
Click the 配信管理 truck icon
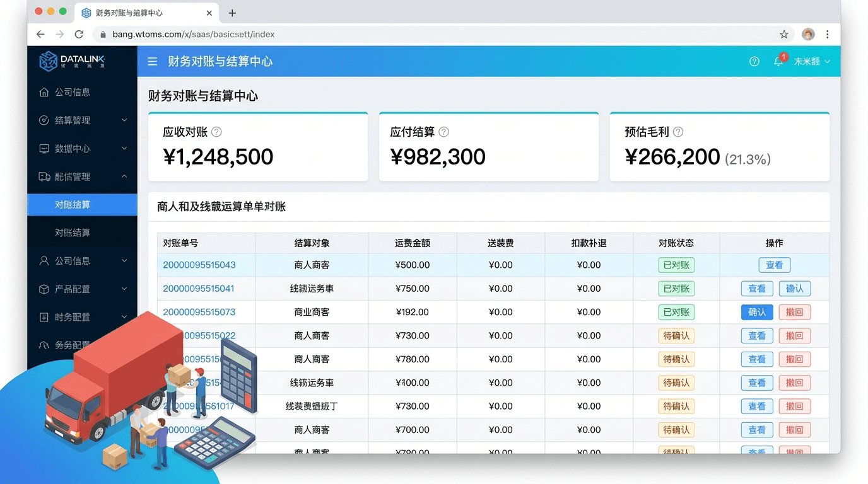(x=44, y=177)
